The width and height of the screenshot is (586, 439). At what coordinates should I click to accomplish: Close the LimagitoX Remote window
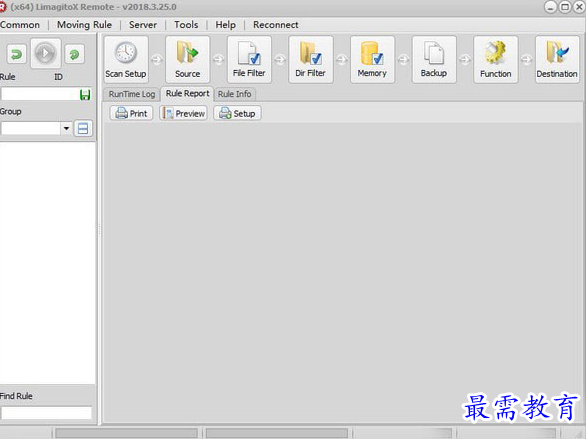[579, 7]
